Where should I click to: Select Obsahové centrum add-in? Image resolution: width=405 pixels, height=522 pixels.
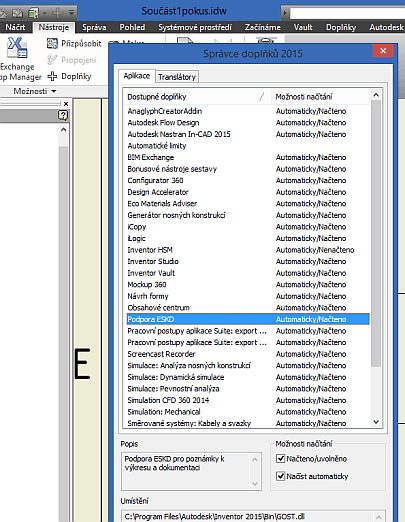[247, 308]
